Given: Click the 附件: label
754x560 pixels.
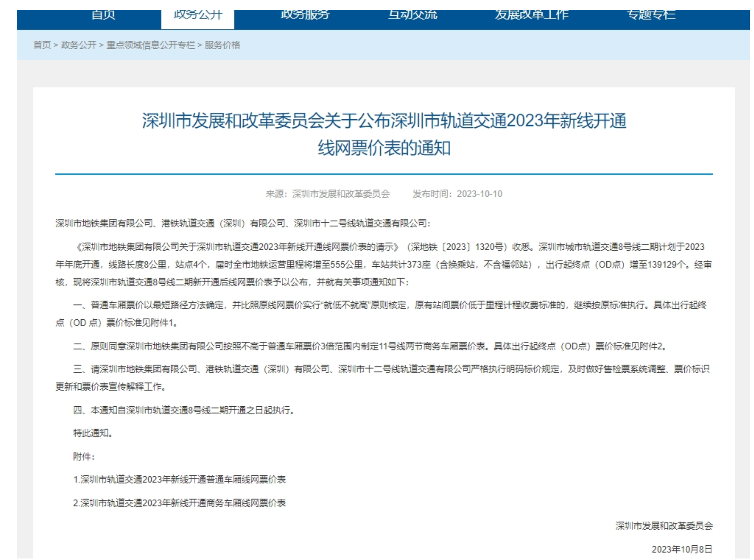Looking at the screenshot, I should click(x=84, y=457).
